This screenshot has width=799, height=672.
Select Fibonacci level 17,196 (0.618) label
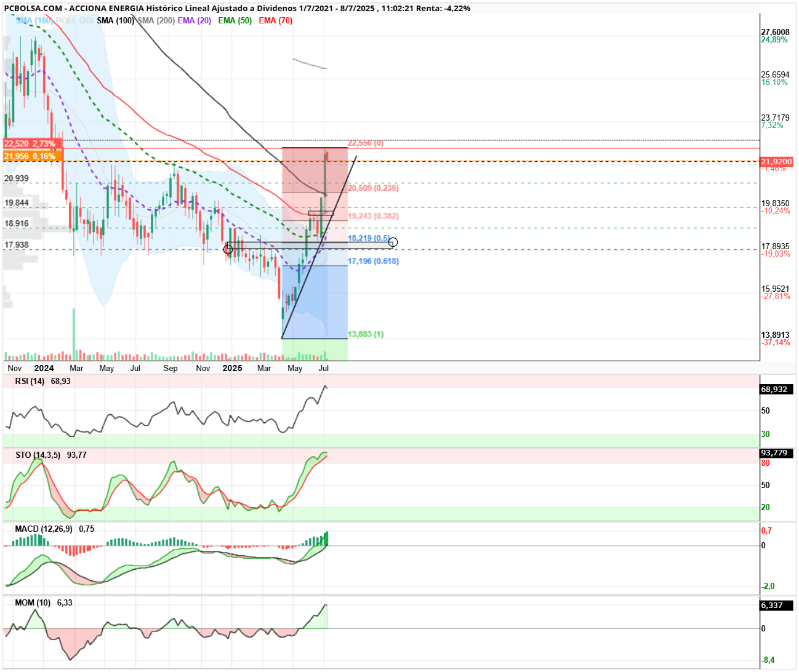pyautogui.click(x=373, y=261)
